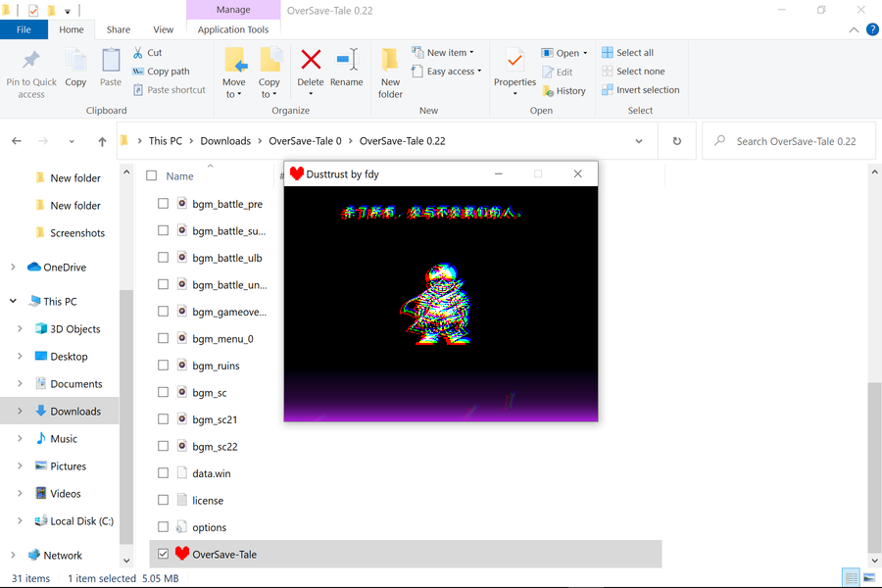Select the bgm_gameove... file
This screenshot has height=588, width=882.
click(229, 312)
